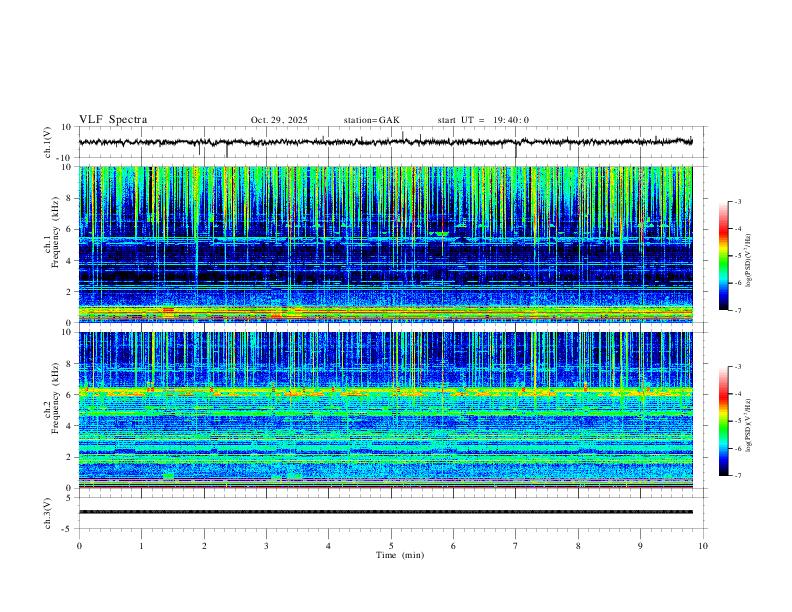Click the ch.2 "Frequency (kHz)" axis label

[x=55, y=398]
